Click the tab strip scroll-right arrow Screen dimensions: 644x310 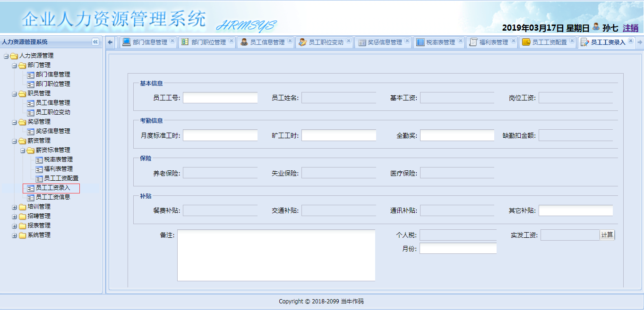point(640,42)
